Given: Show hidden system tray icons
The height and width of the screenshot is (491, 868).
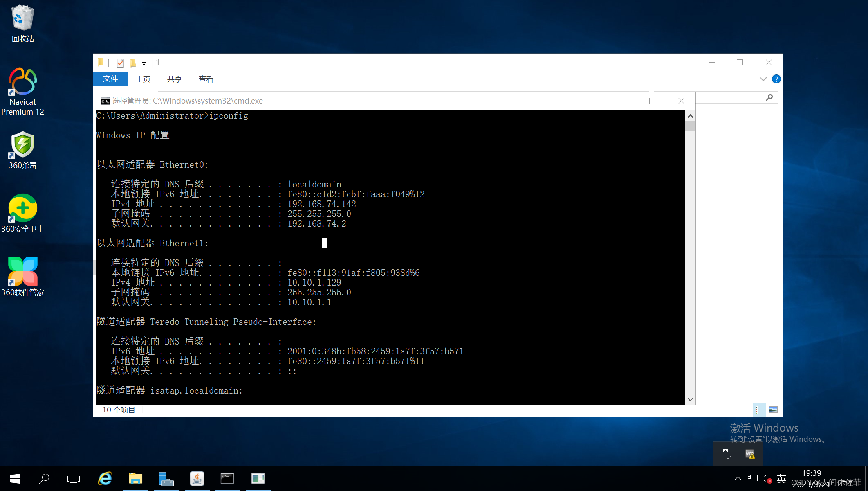Looking at the screenshot, I should [x=738, y=478].
